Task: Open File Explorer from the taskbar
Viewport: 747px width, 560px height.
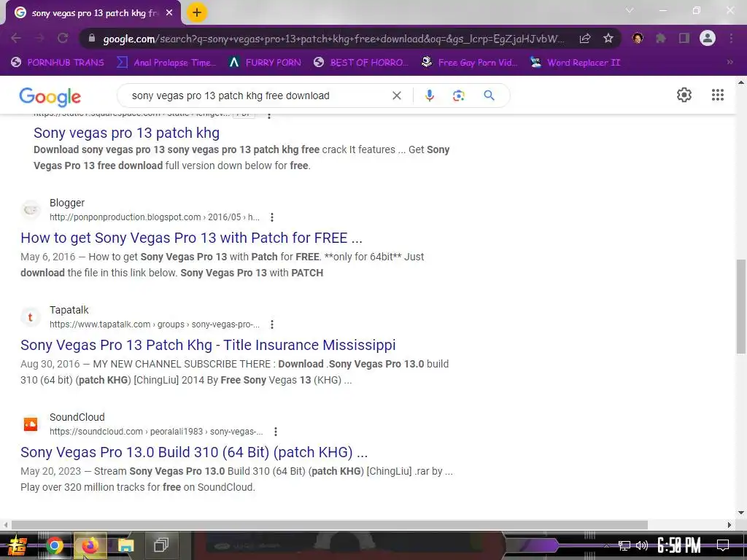Action: [x=125, y=545]
